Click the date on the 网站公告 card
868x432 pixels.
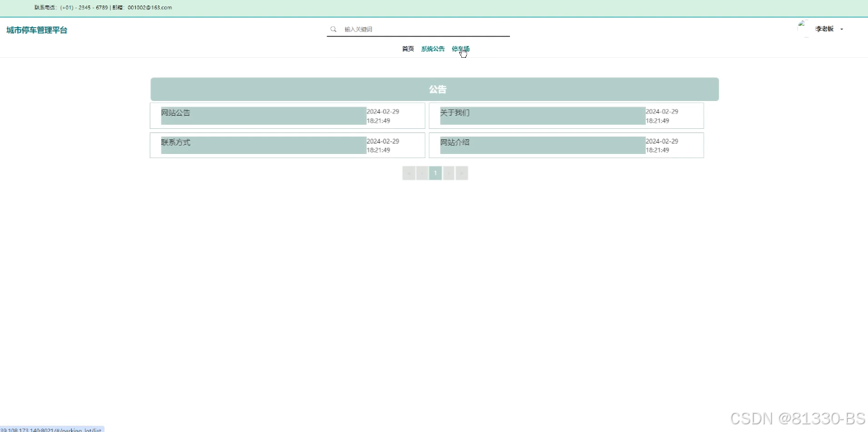click(x=383, y=116)
